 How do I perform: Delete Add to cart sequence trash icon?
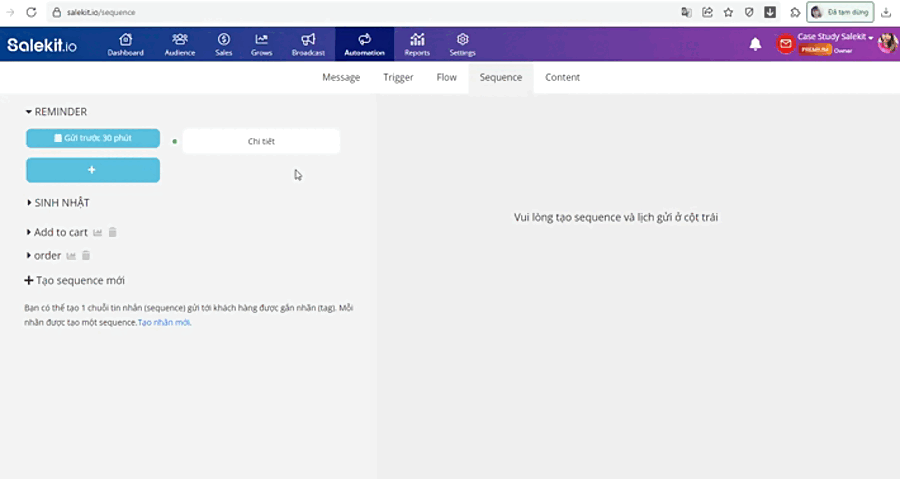(x=112, y=232)
